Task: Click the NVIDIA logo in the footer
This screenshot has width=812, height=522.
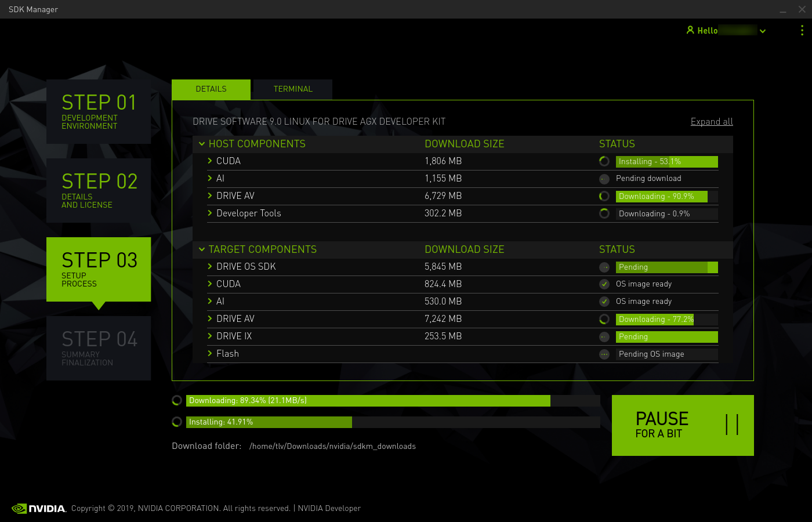Action: (39, 508)
